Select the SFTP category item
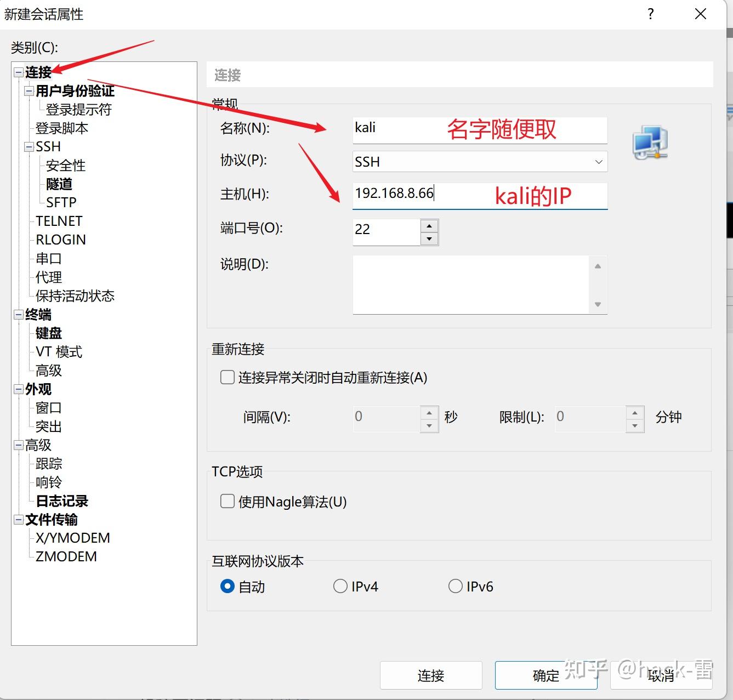733x700 pixels. pyautogui.click(x=60, y=202)
